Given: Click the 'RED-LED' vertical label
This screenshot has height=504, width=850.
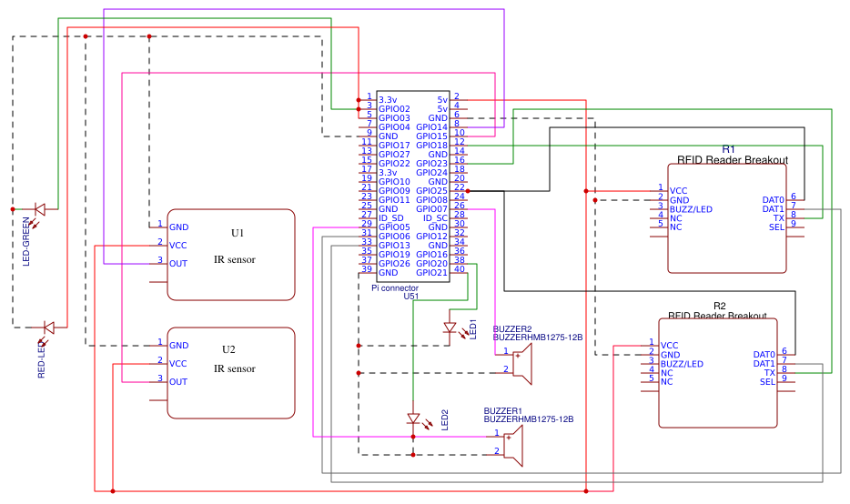Looking at the screenshot, I should coord(41,359).
